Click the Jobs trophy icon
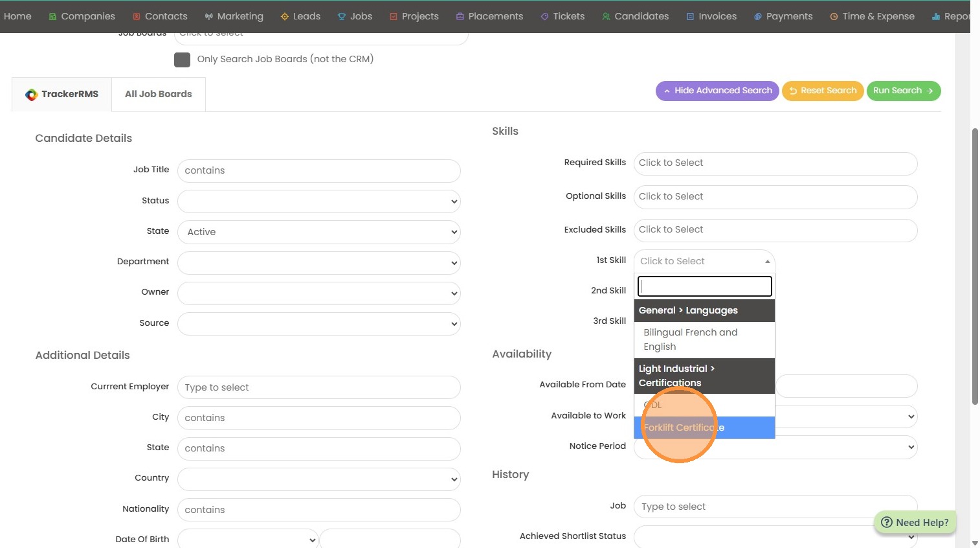 coord(342,17)
